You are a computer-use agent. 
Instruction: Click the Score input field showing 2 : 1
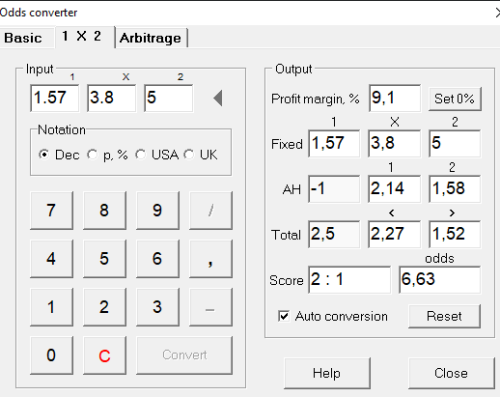349,279
